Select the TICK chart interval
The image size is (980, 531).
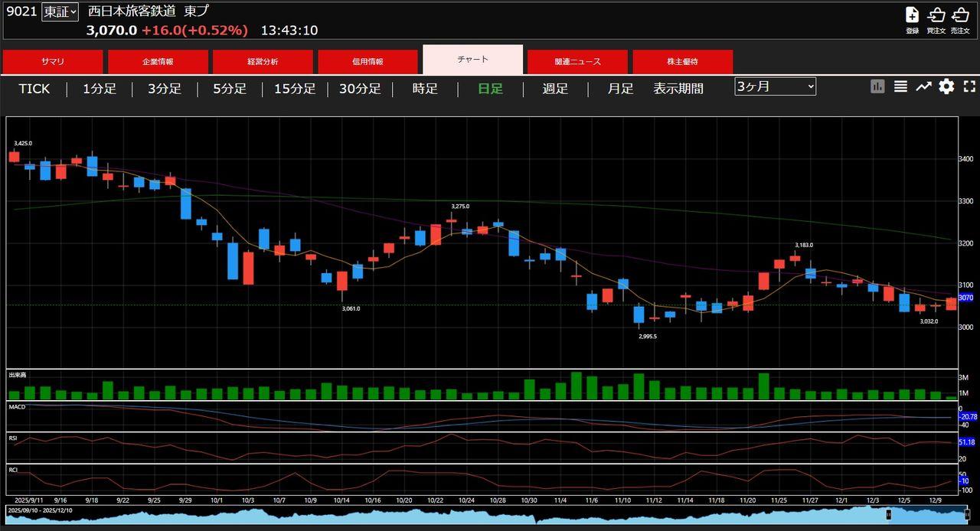(34, 89)
